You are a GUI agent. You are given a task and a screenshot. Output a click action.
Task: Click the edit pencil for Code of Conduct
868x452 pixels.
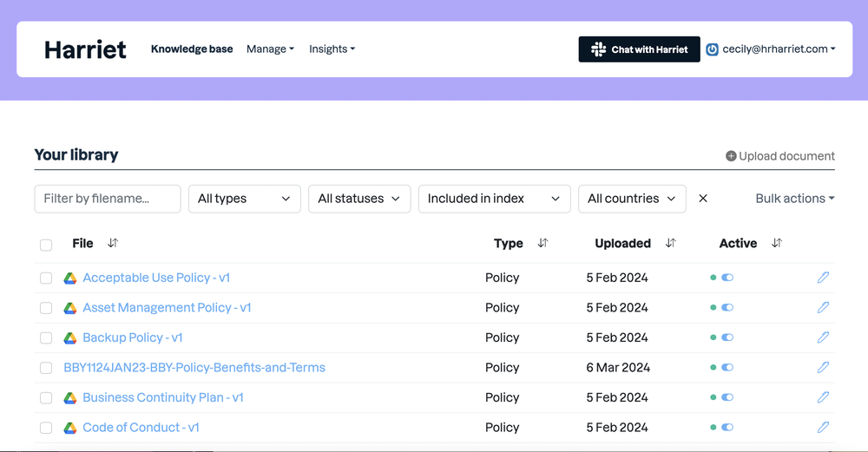tap(823, 428)
